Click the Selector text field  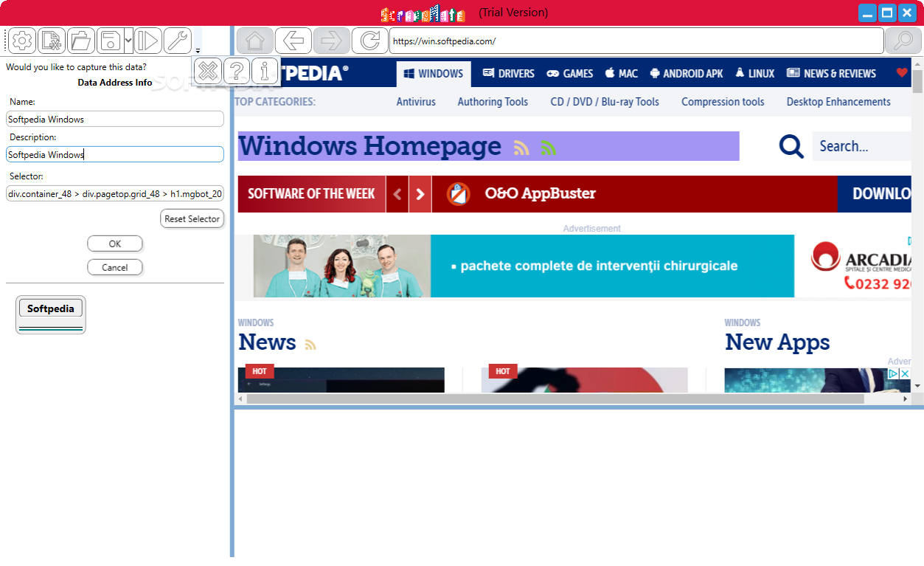tap(115, 194)
